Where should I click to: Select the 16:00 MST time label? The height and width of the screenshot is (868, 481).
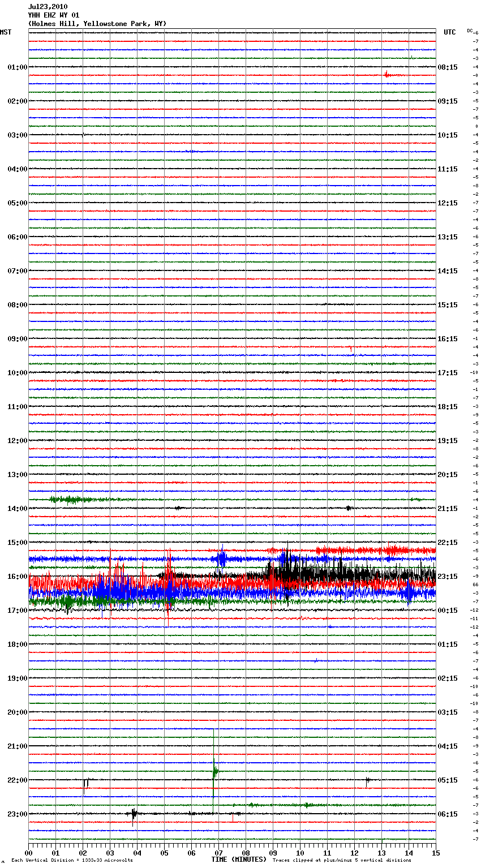click(18, 577)
